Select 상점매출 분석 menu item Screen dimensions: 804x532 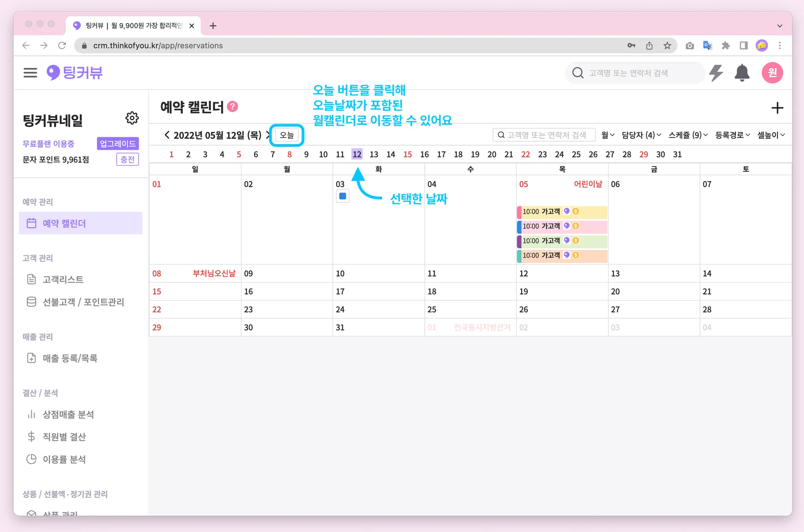[68, 414]
